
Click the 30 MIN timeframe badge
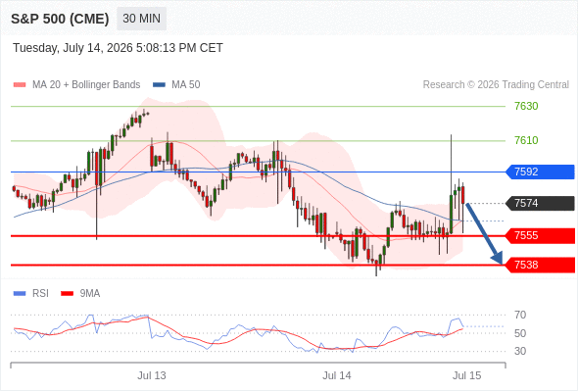tap(141, 19)
